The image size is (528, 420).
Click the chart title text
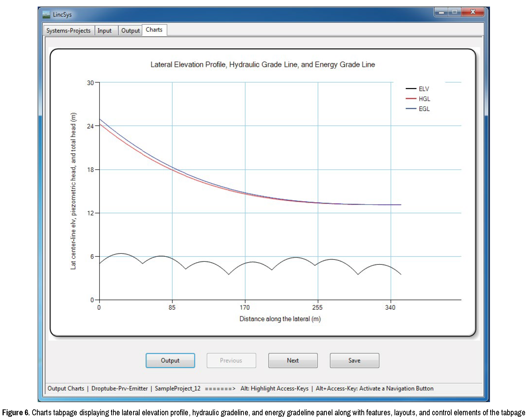(263, 65)
